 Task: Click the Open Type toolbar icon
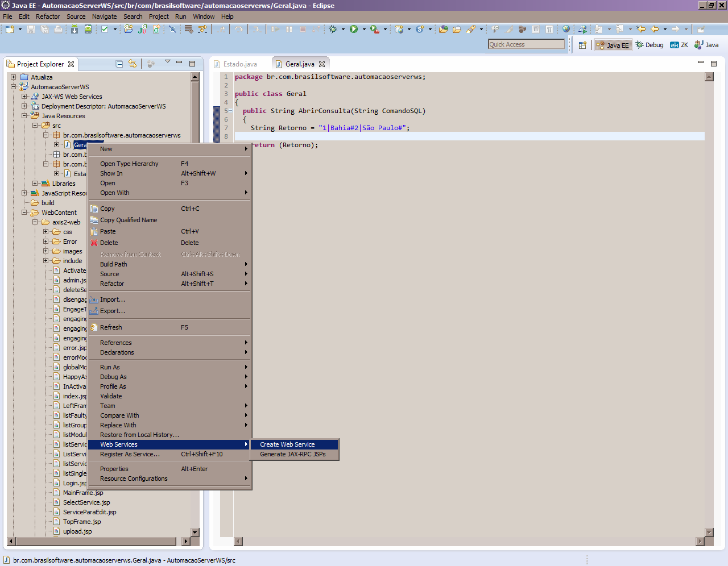(x=443, y=29)
